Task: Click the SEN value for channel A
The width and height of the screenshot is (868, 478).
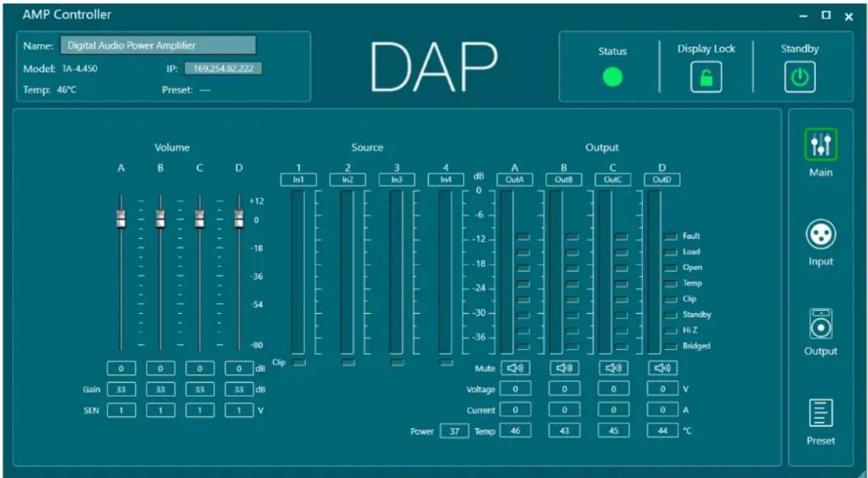Action: click(x=121, y=409)
